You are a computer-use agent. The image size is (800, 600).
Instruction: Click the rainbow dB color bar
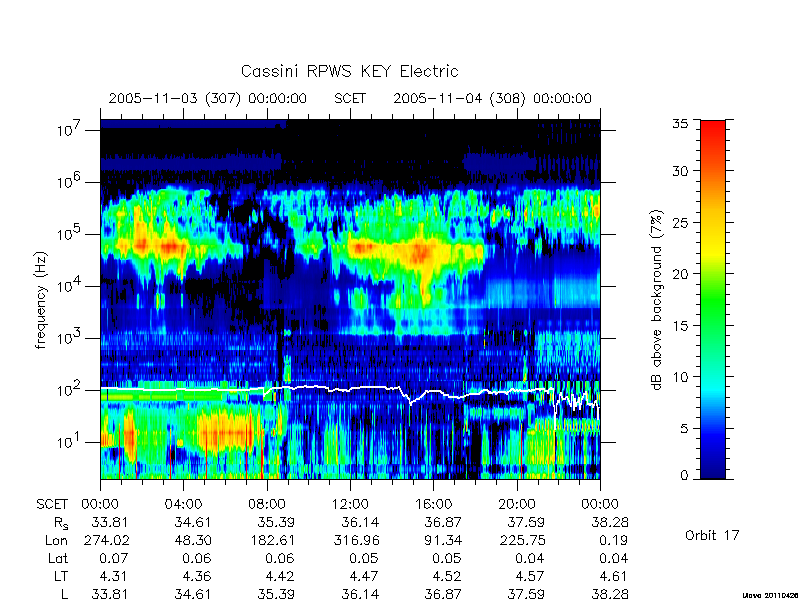click(x=713, y=299)
